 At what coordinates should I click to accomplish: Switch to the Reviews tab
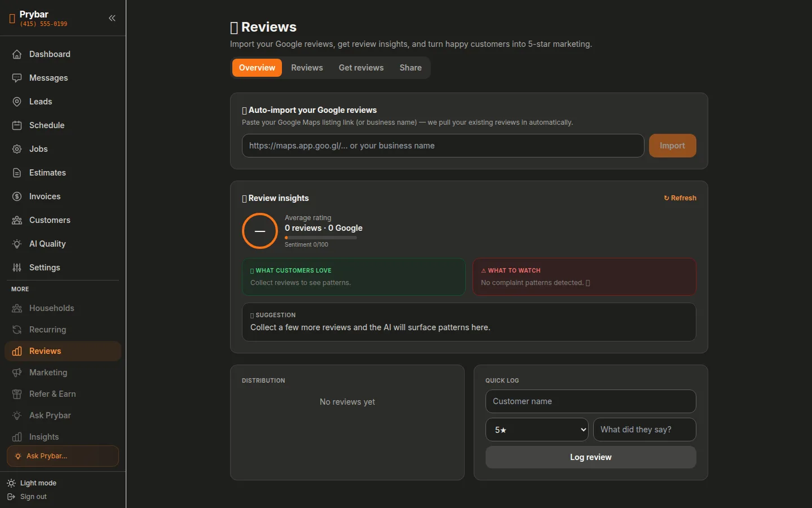(x=307, y=68)
